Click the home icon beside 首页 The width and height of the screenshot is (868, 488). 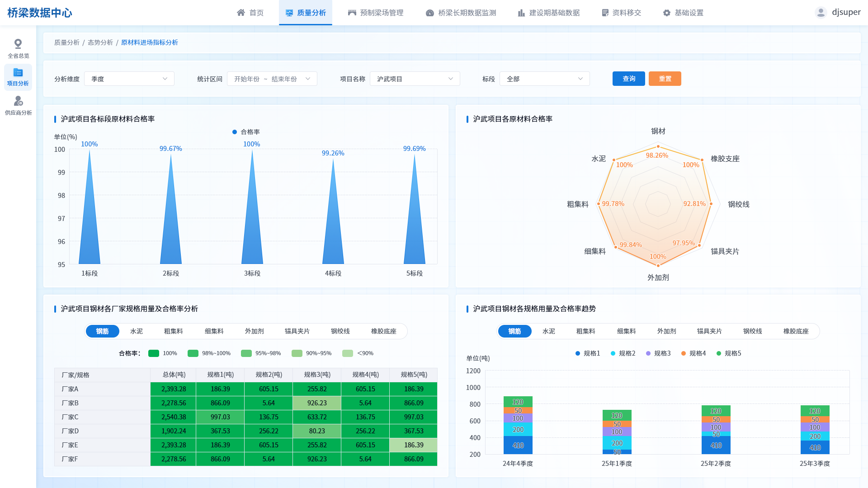[241, 13]
